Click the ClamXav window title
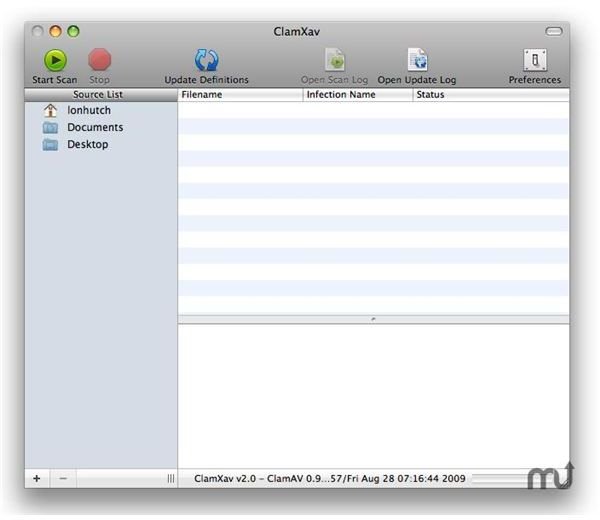This screenshot has width=600, height=520. 297,31
